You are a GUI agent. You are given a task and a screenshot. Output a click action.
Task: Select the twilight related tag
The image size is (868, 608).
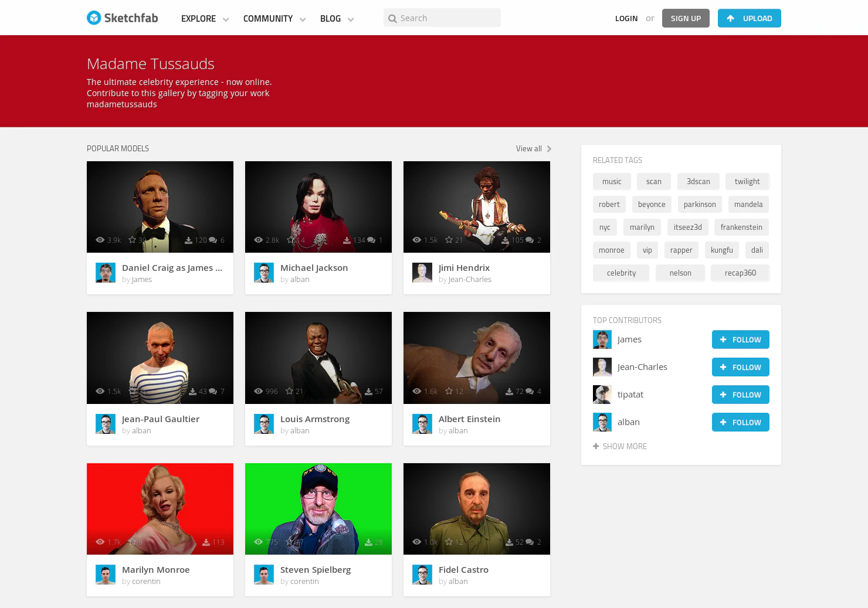click(x=747, y=181)
